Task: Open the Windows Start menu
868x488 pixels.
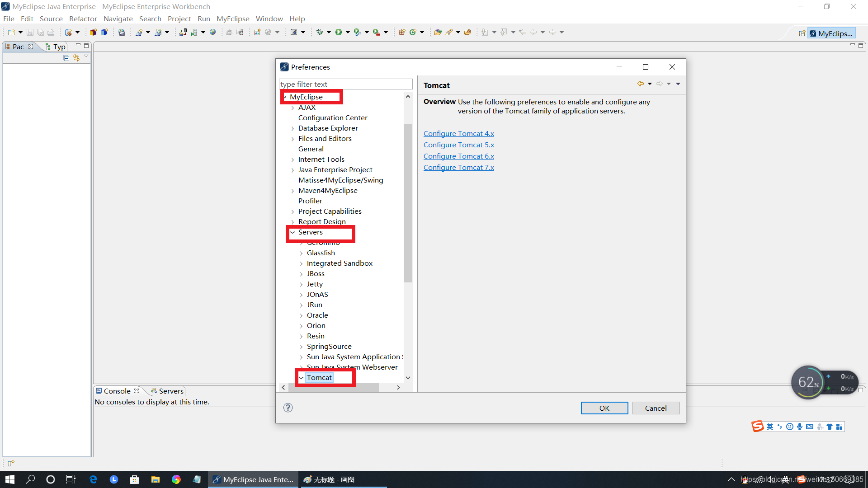Action: click(10, 479)
